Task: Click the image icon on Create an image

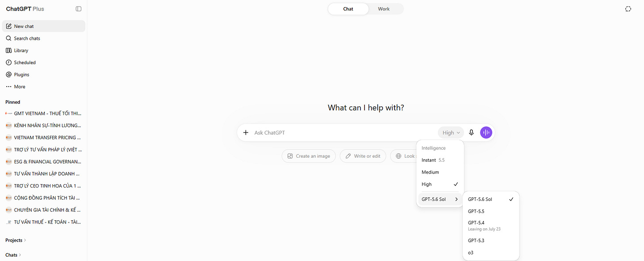Action: click(x=290, y=156)
